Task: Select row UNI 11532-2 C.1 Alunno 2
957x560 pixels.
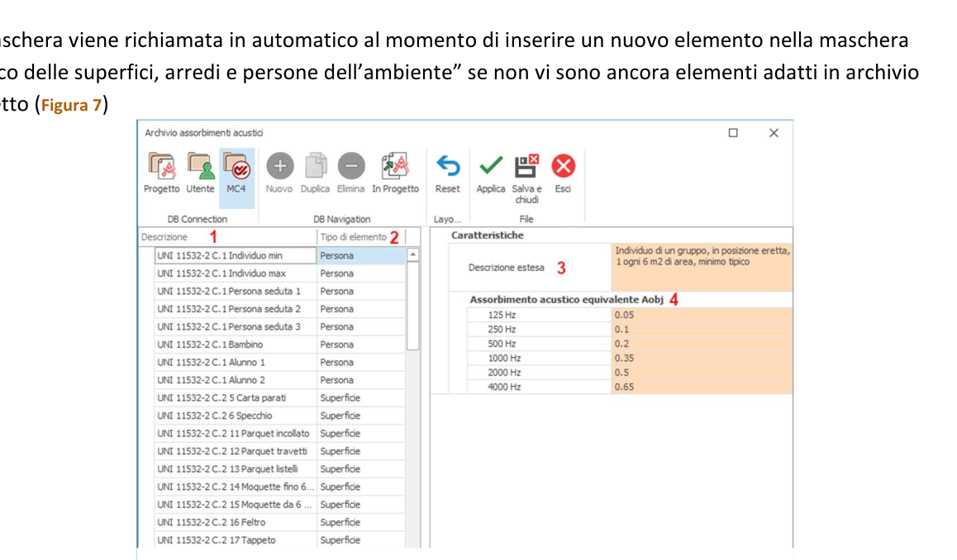Action: (x=235, y=379)
